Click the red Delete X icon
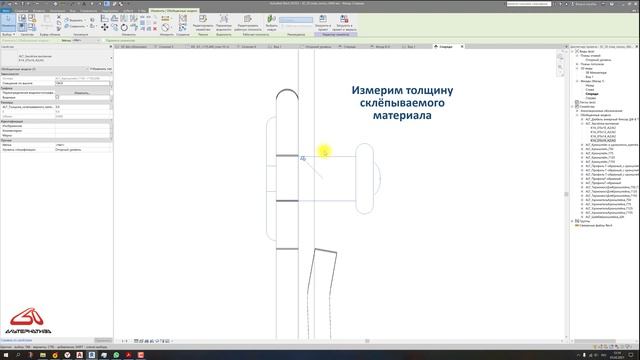 [x=155, y=29]
